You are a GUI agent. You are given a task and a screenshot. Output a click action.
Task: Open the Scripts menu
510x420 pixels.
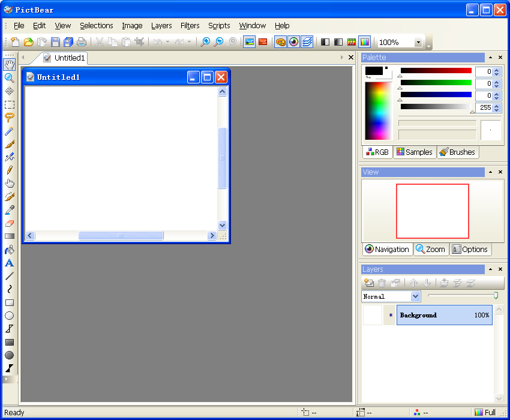pyautogui.click(x=219, y=26)
